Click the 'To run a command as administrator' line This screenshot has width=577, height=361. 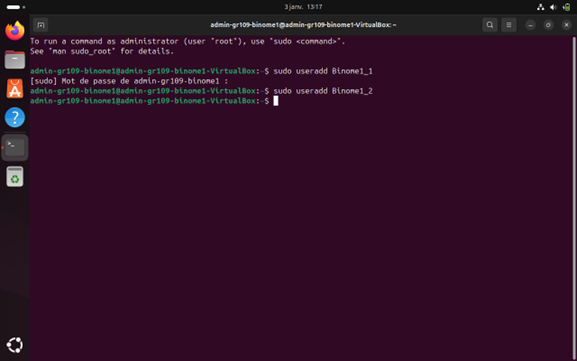(188, 41)
